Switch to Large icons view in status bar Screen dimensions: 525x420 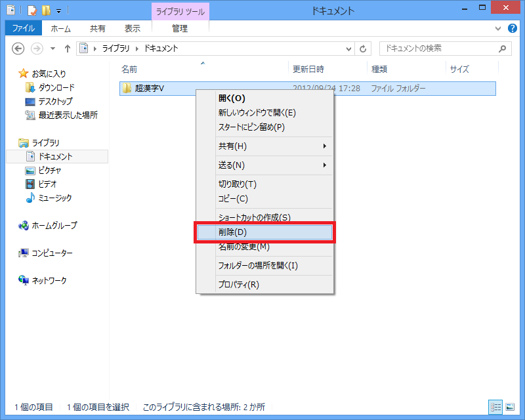point(509,407)
